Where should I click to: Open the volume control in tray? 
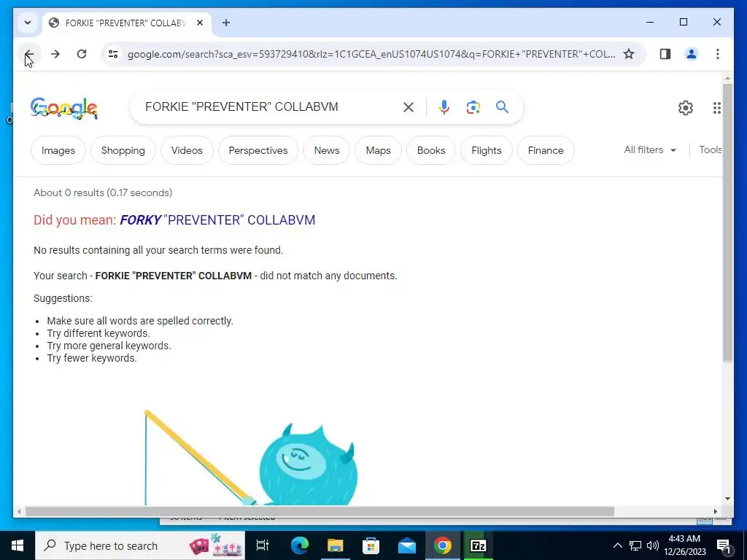(x=653, y=545)
